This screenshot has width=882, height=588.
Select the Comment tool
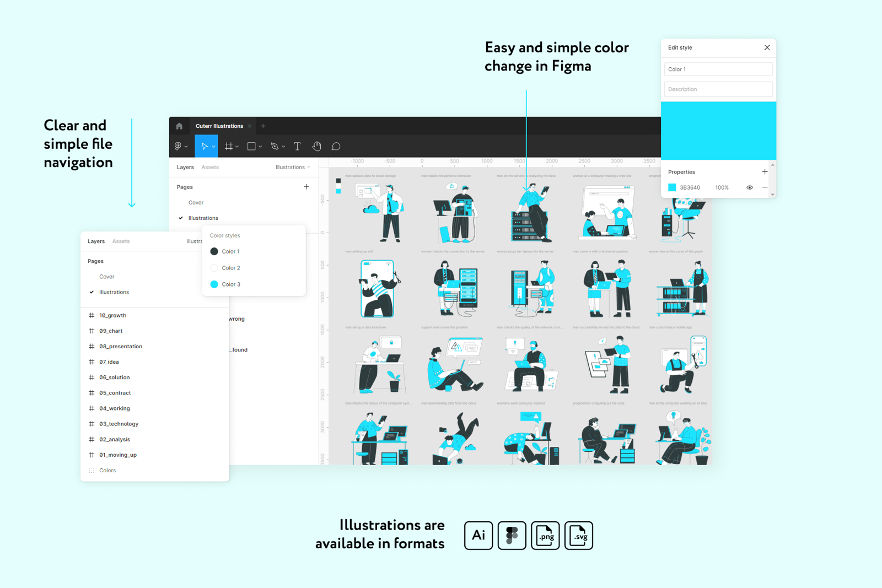(336, 147)
